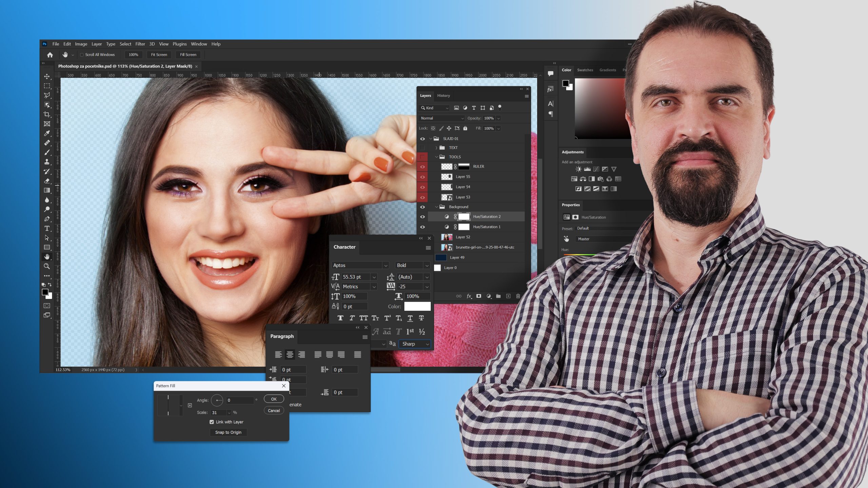Select the Eyedropper tool
Viewport: 868px width, 488px height.
tap(47, 133)
